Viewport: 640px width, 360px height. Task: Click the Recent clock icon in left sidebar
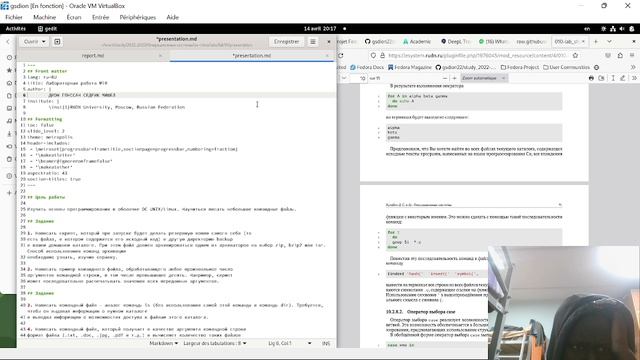coord(9,58)
